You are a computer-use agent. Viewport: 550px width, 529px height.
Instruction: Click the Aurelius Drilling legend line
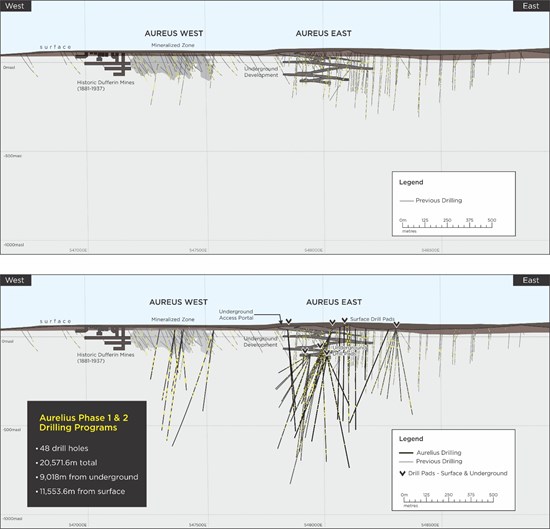(x=406, y=453)
